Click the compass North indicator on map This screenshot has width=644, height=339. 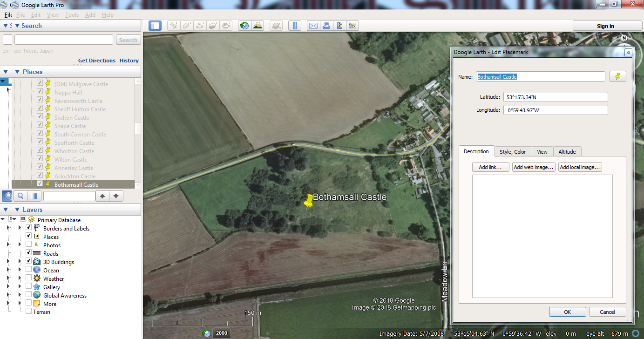[624, 38]
